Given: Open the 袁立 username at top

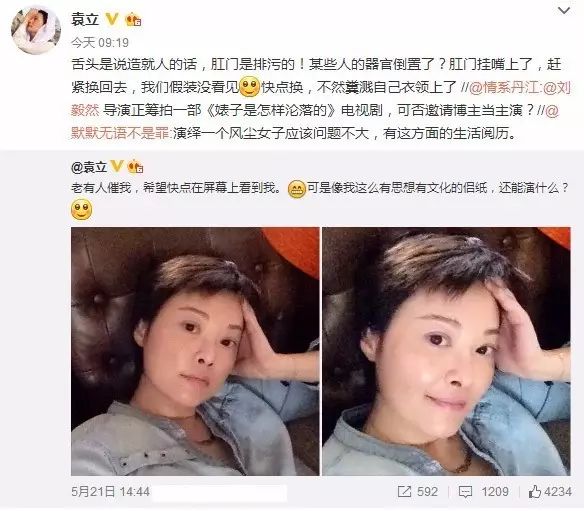Looking at the screenshot, I should coord(85,19).
